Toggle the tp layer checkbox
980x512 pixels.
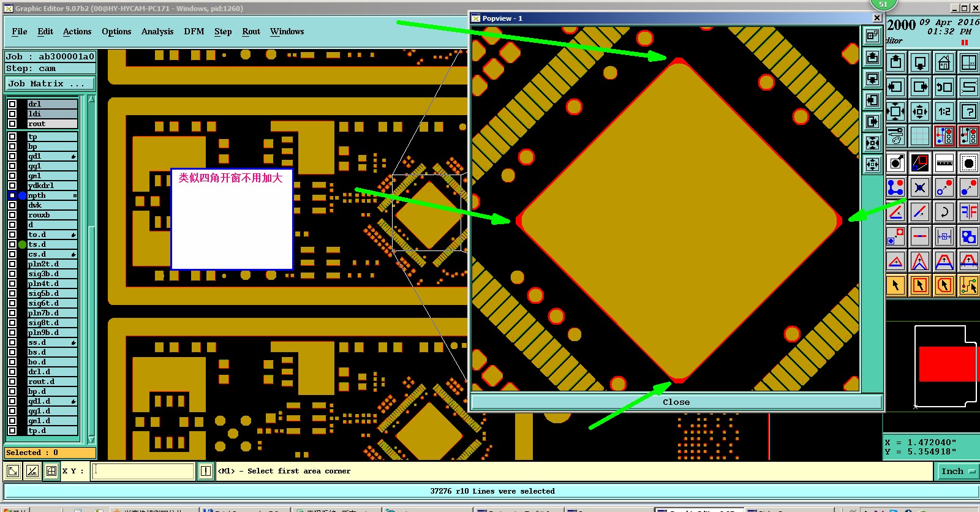(x=12, y=137)
